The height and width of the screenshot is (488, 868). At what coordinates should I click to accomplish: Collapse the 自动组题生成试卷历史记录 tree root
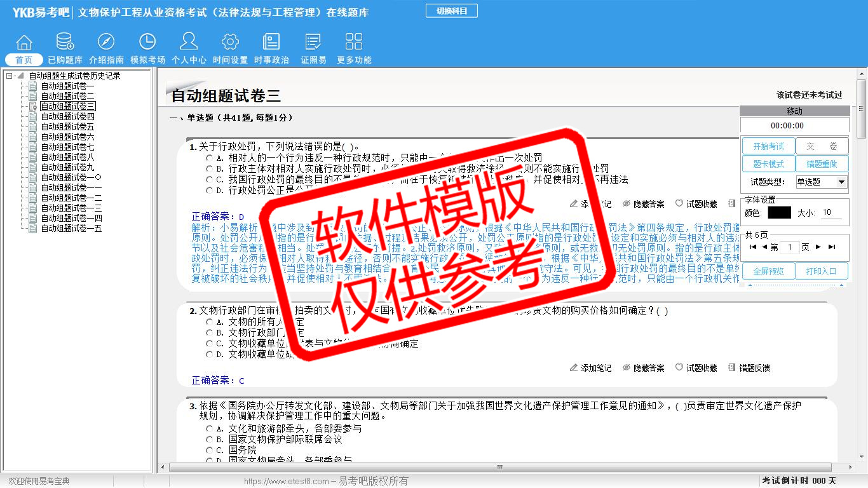tap(10, 76)
